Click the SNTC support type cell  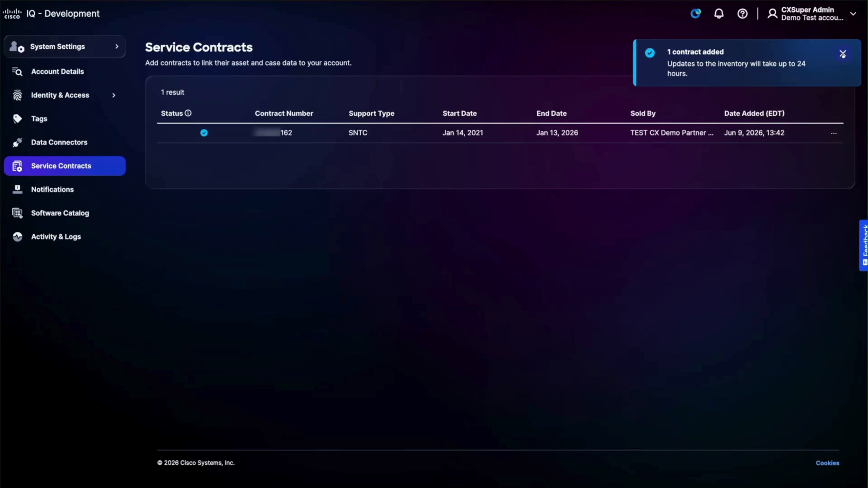pos(358,133)
